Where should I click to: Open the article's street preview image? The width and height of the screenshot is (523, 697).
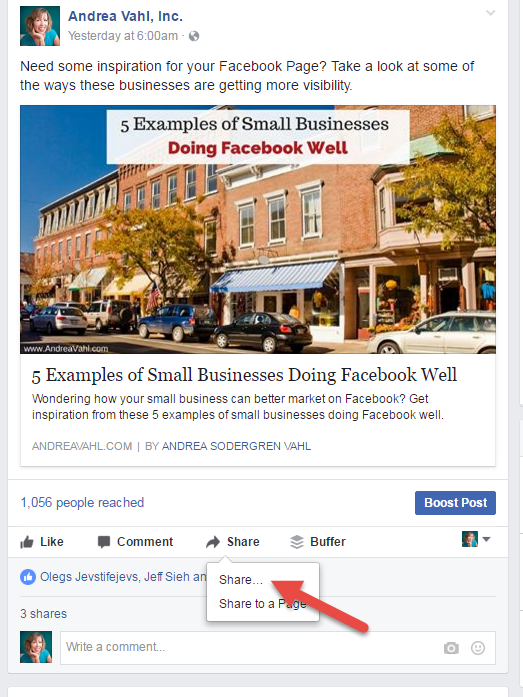tap(258, 229)
